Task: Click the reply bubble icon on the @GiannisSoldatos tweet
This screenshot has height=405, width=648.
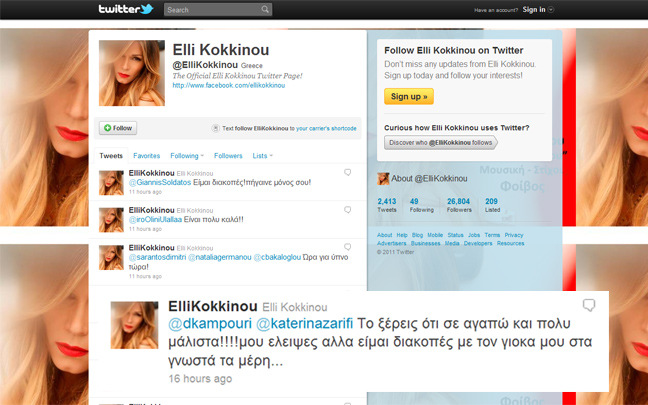Action: point(347,173)
